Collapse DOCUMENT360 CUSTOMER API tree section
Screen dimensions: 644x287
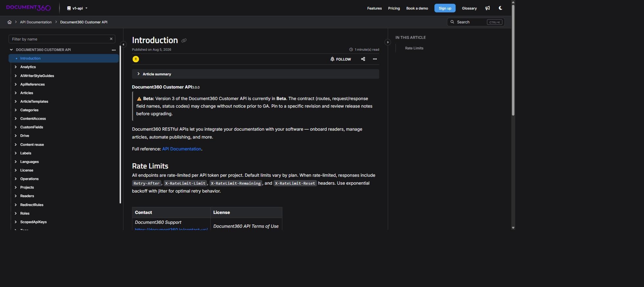11,50
